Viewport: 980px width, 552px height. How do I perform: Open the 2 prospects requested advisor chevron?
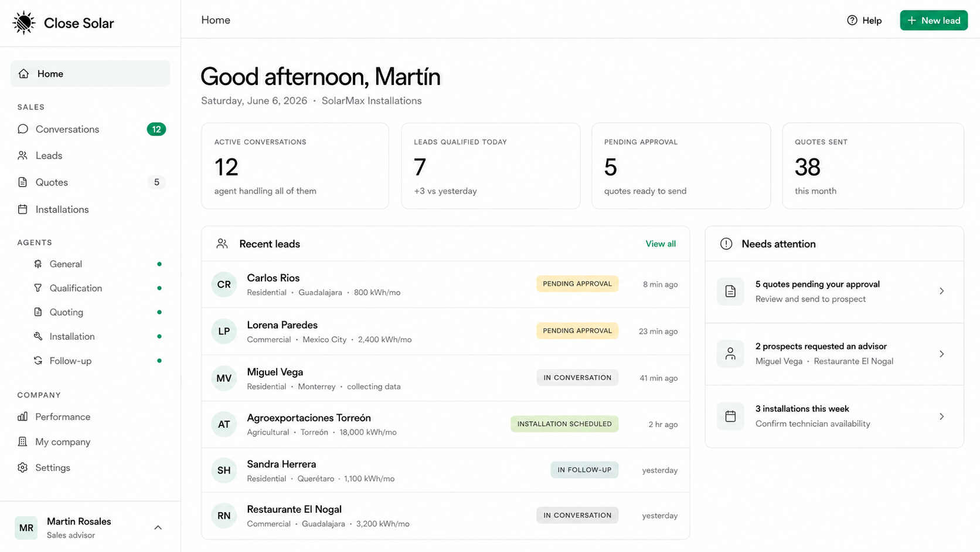942,354
